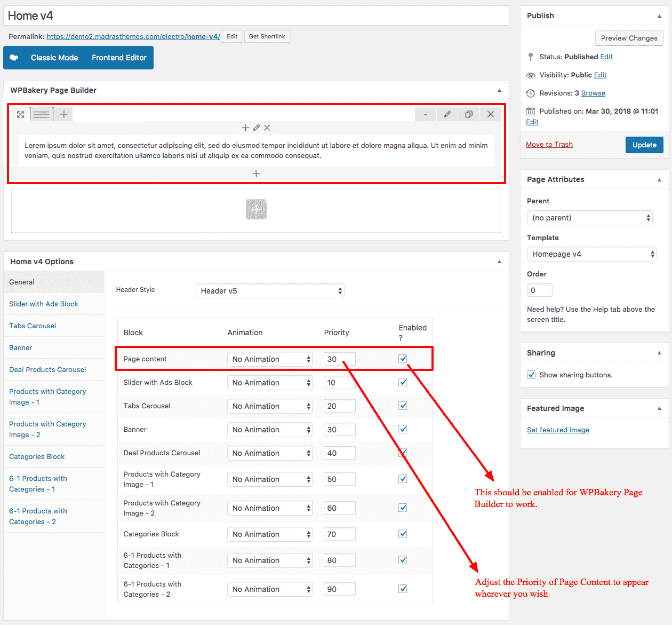Uncheck Enabled for Slider with Ads Block

403,382
